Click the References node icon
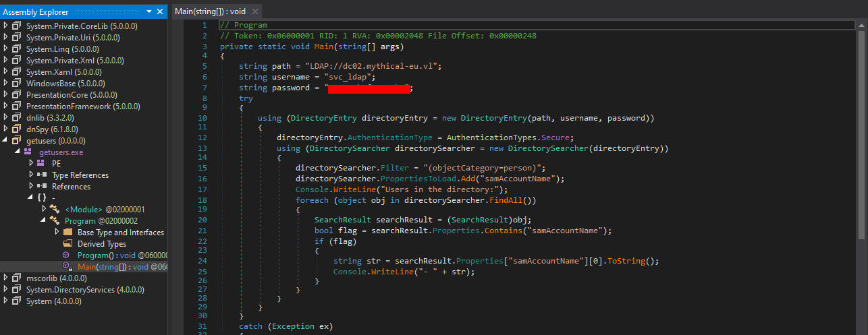 point(41,186)
